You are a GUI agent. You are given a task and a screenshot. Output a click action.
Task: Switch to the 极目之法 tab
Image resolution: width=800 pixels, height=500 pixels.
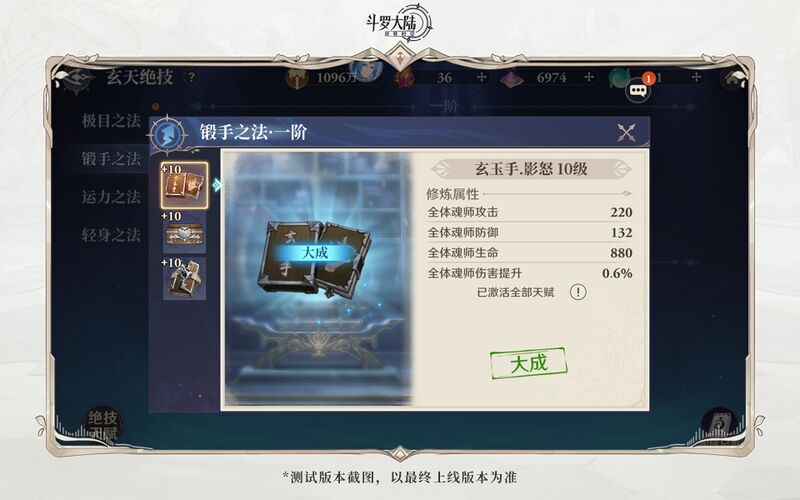coord(111,121)
